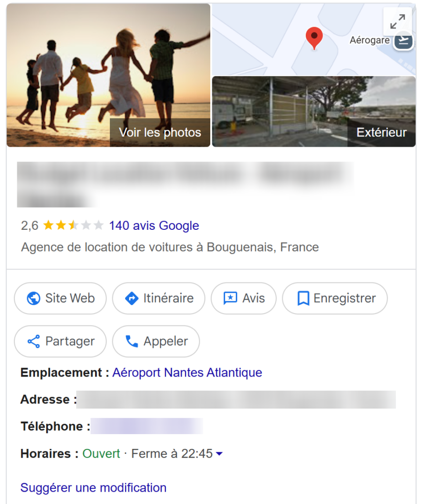421x504 pixels.
Task: Click the blurred phone number link
Action: [147, 426]
